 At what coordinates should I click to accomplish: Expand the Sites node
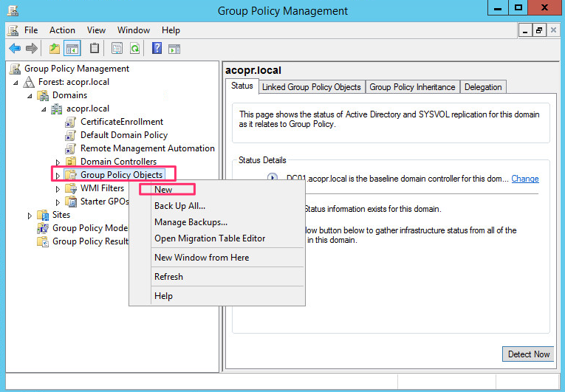pos(30,216)
